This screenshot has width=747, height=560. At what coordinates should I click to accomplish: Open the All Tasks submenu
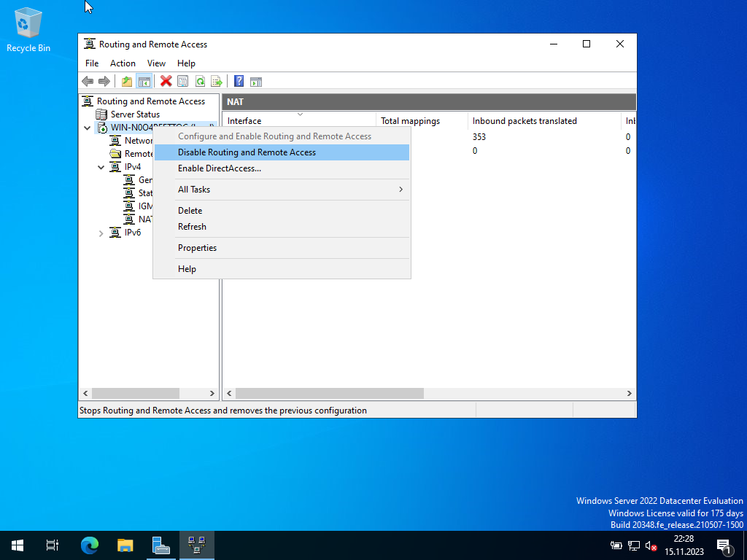coord(282,190)
